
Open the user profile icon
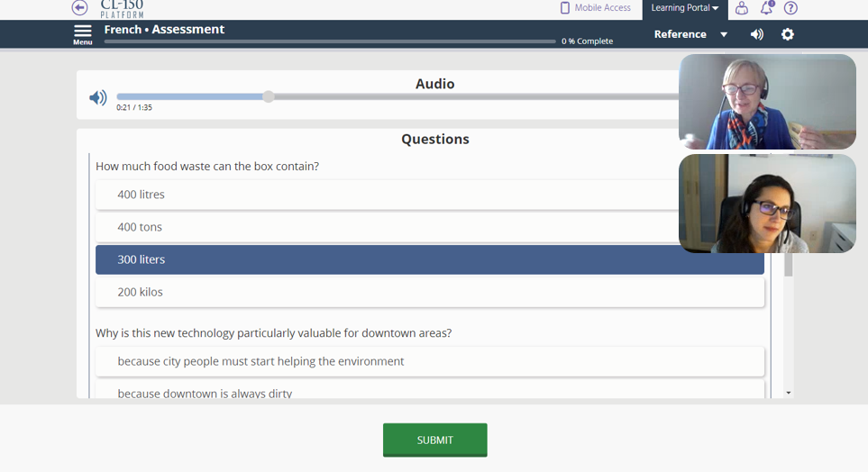[x=741, y=8]
